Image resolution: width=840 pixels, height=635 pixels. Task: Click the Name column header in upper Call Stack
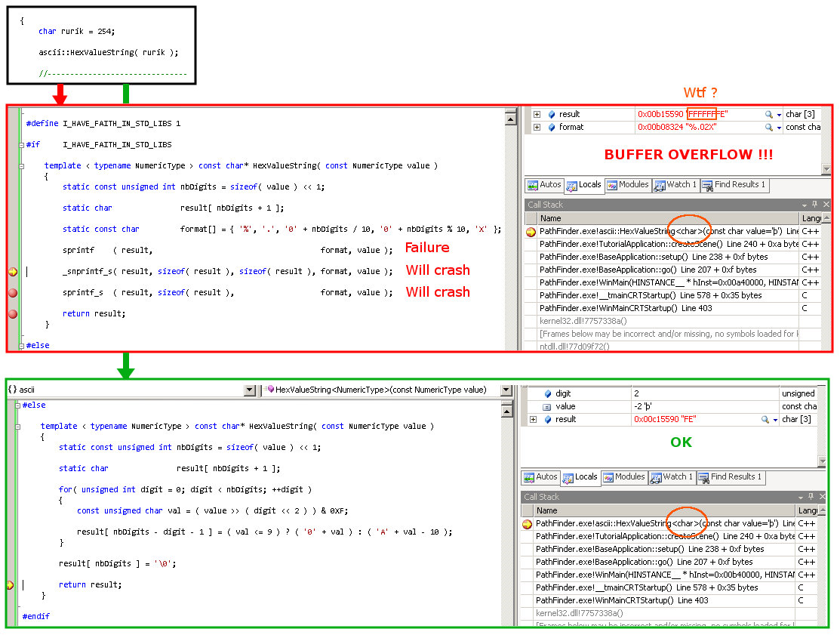click(x=668, y=219)
